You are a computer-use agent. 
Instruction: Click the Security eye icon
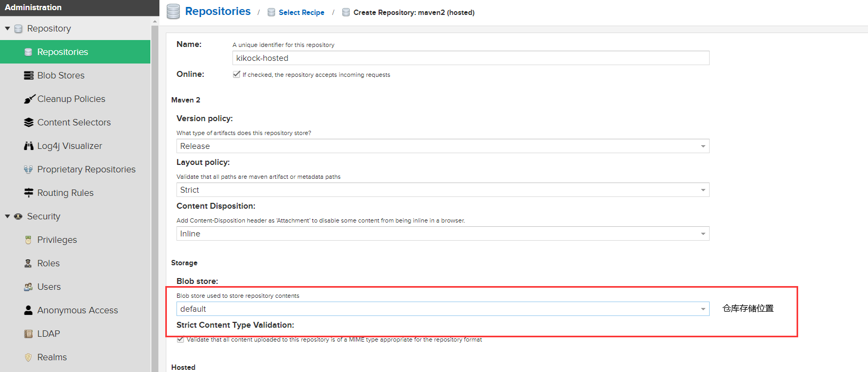18,216
